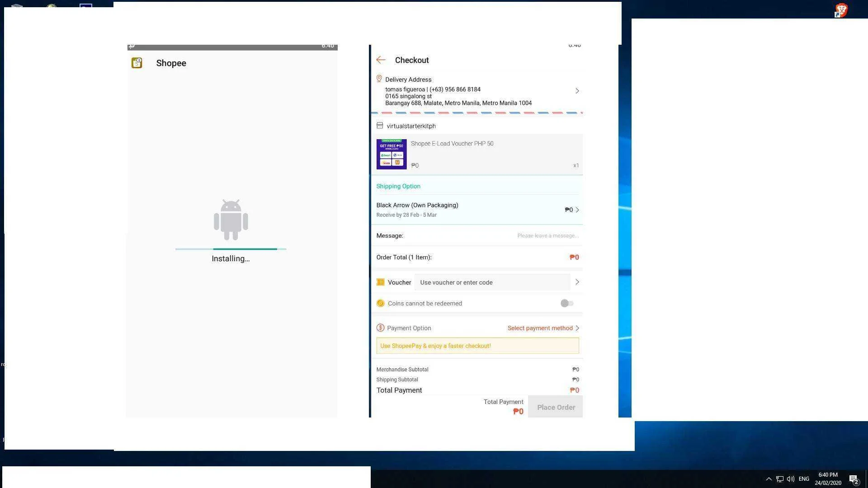This screenshot has width=868, height=488.
Task: Click the Brave browser desktop shortcut
Action: (x=841, y=10)
